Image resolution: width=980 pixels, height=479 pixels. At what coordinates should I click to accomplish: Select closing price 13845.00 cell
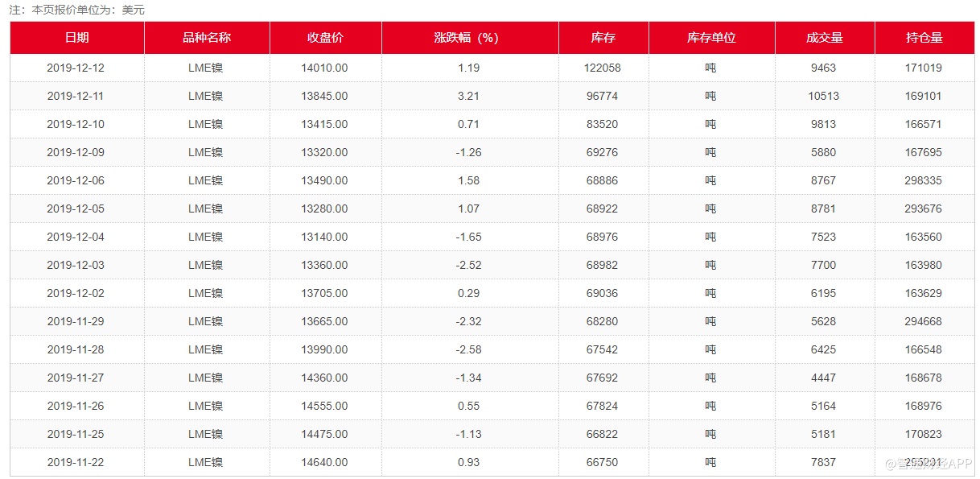(324, 96)
